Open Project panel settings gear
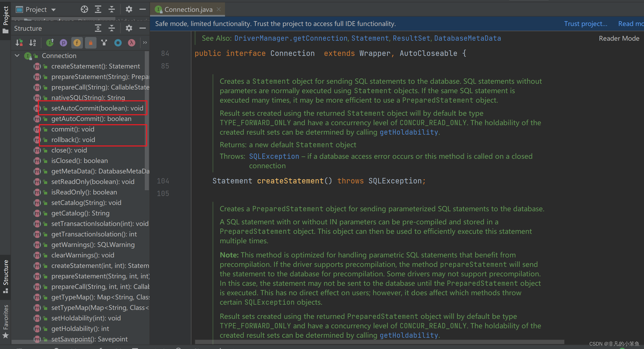This screenshot has width=644, height=349. (x=129, y=9)
